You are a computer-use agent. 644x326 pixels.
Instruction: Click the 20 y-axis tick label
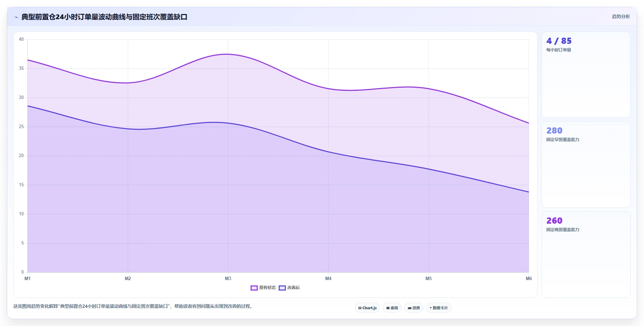pyautogui.click(x=21, y=156)
